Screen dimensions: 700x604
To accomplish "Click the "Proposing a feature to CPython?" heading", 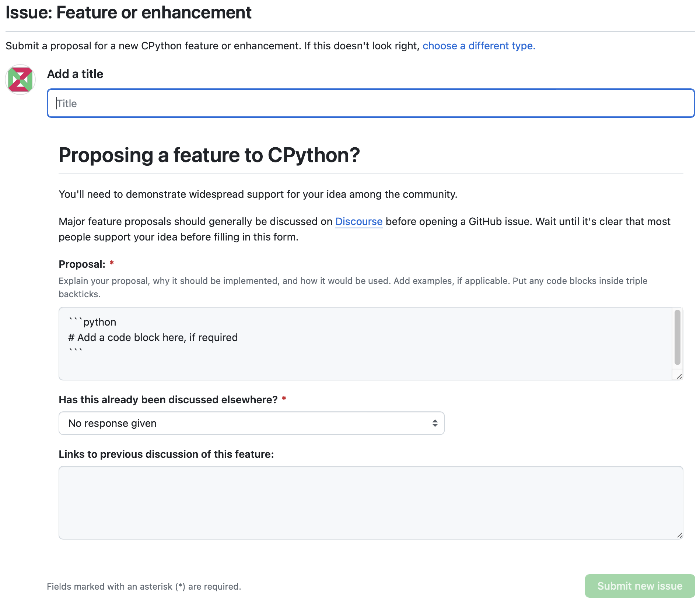I will point(209,155).
